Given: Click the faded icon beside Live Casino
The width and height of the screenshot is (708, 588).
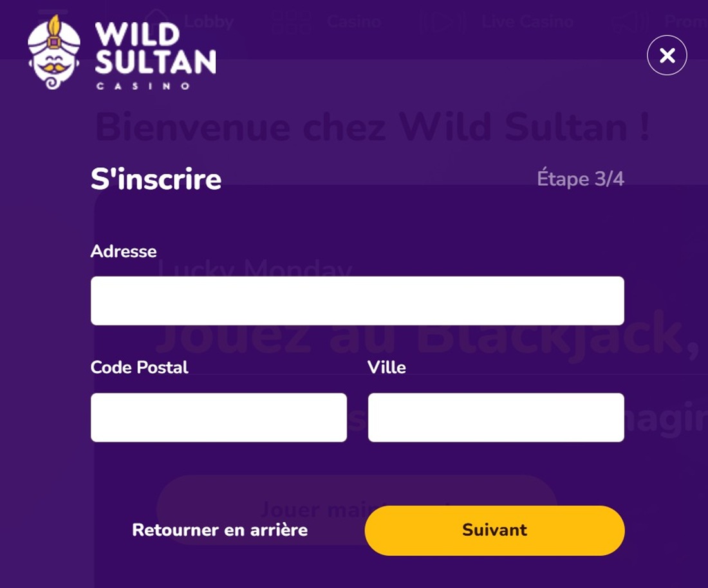Looking at the screenshot, I should click(x=442, y=22).
